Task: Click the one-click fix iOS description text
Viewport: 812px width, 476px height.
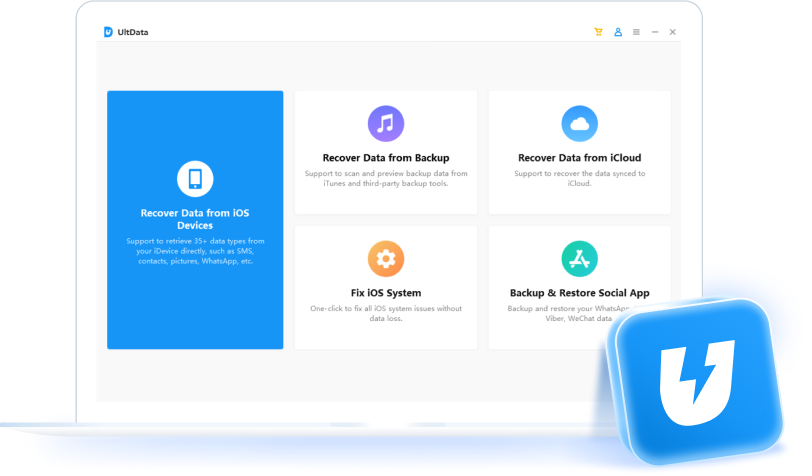Action: point(386,313)
